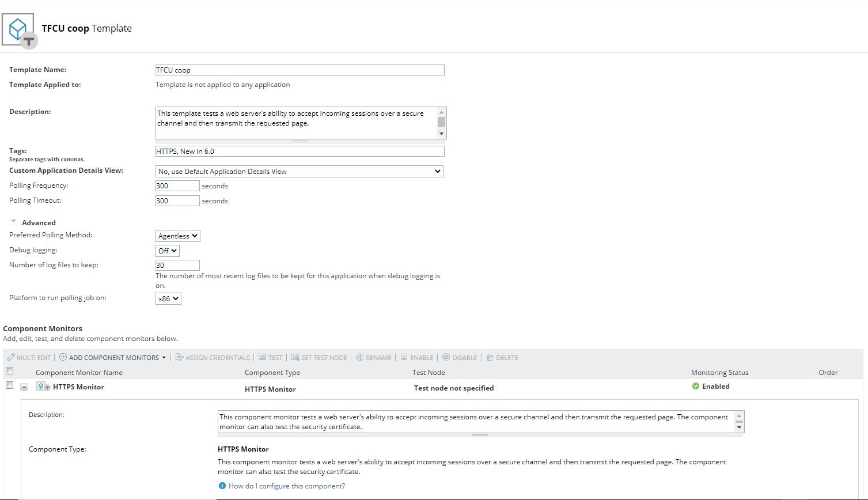This screenshot has width=868, height=500.
Task: Click the Set Test Node icon
Action: pos(295,357)
